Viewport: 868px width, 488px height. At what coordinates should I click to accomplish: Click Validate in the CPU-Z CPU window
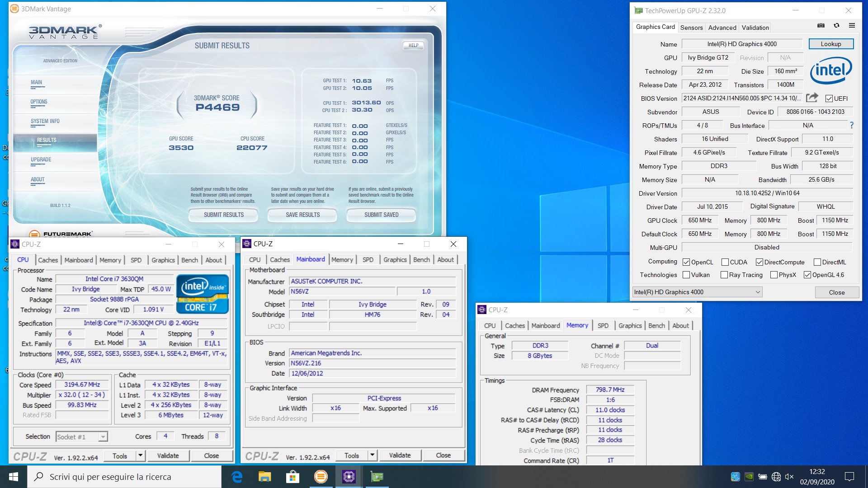[168, 455]
